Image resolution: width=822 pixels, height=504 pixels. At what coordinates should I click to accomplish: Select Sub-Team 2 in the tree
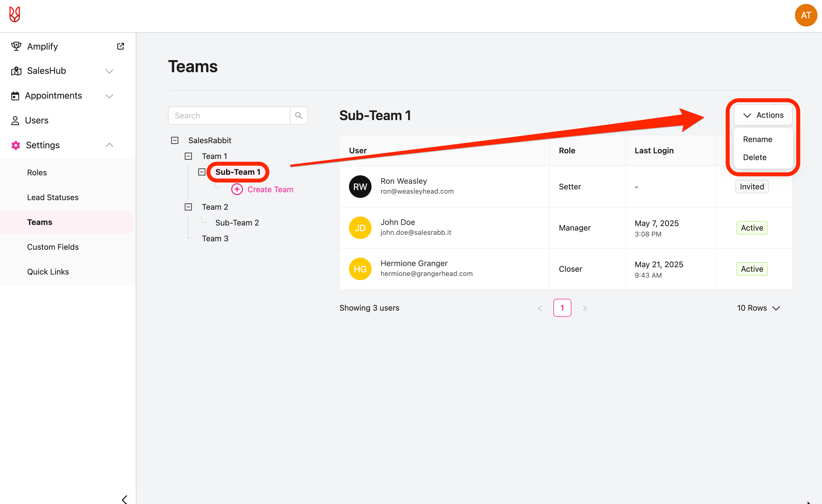(x=237, y=222)
